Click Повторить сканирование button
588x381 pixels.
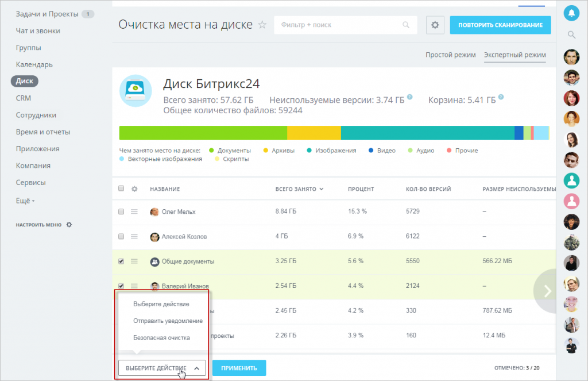[x=500, y=25]
